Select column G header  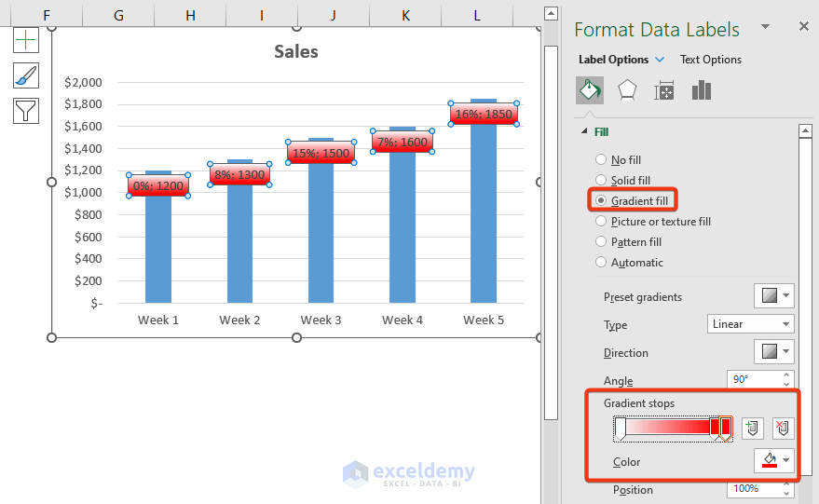pyautogui.click(x=118, y=15)
